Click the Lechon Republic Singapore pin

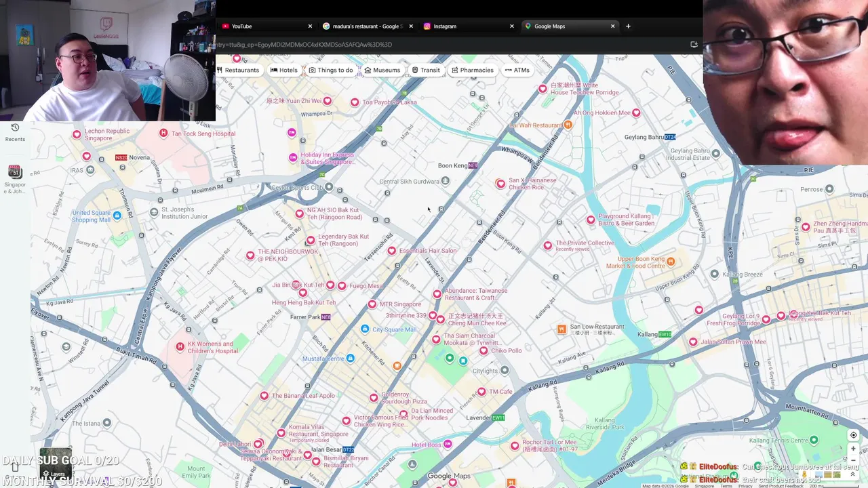[77, 134]
